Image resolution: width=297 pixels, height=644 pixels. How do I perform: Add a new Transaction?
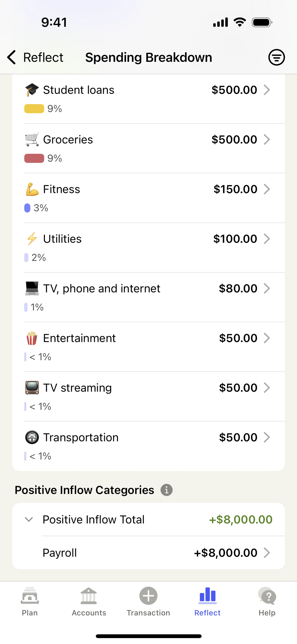(x=148, y=602)
